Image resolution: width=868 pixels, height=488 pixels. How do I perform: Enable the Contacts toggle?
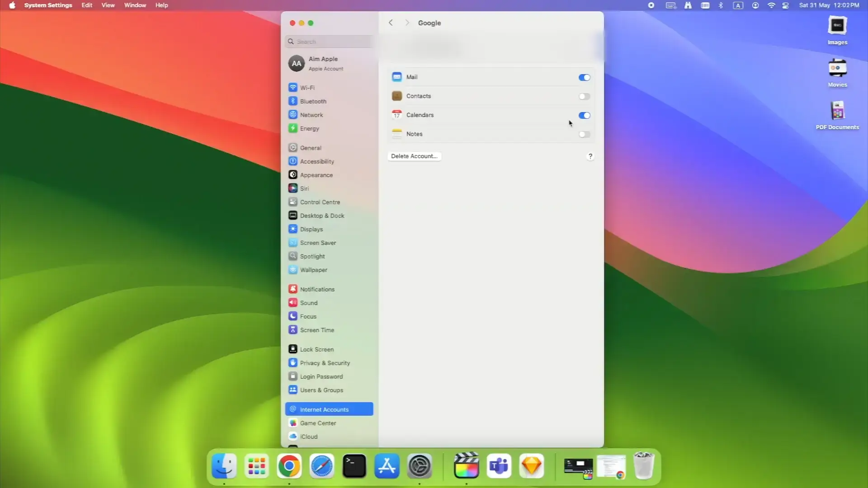point(584,96)
